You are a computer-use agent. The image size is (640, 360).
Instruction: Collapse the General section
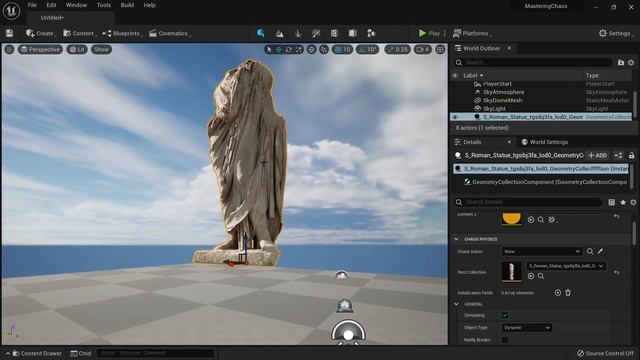[456, 304]
